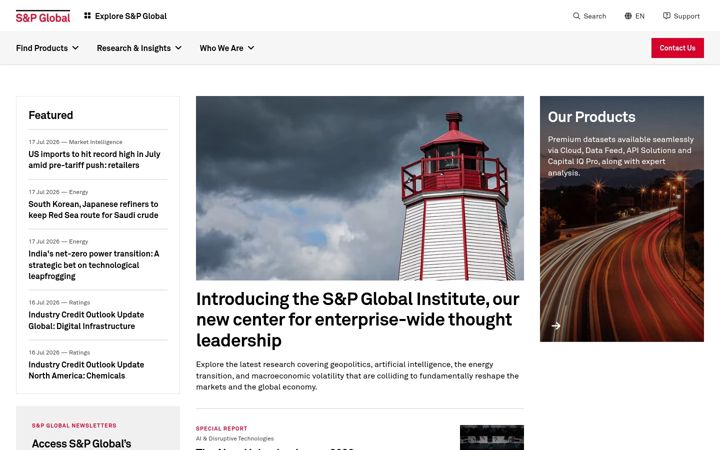
Task: Open the Support link
Action: [681, 16]
